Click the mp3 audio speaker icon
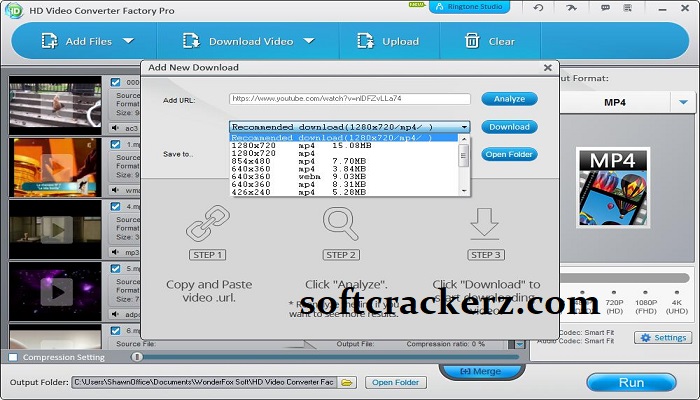The height and width of the screenshot is (400, 700). (x=116, y=252)
